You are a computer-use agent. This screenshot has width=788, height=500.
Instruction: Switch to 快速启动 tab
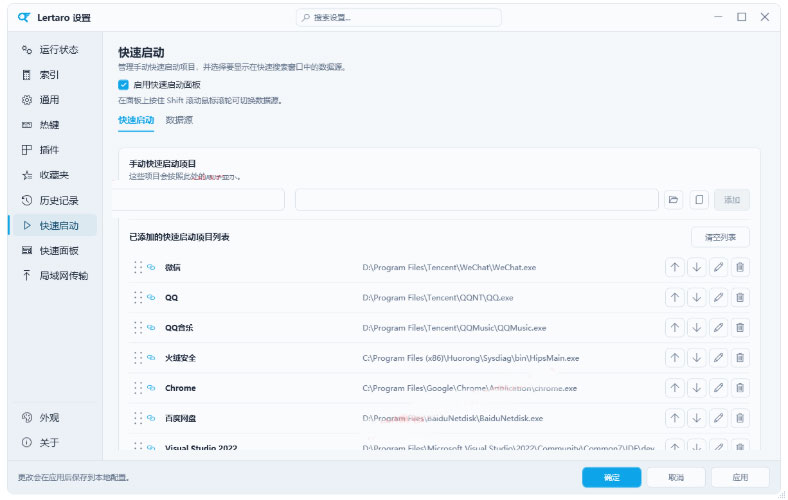pos(136,120)
